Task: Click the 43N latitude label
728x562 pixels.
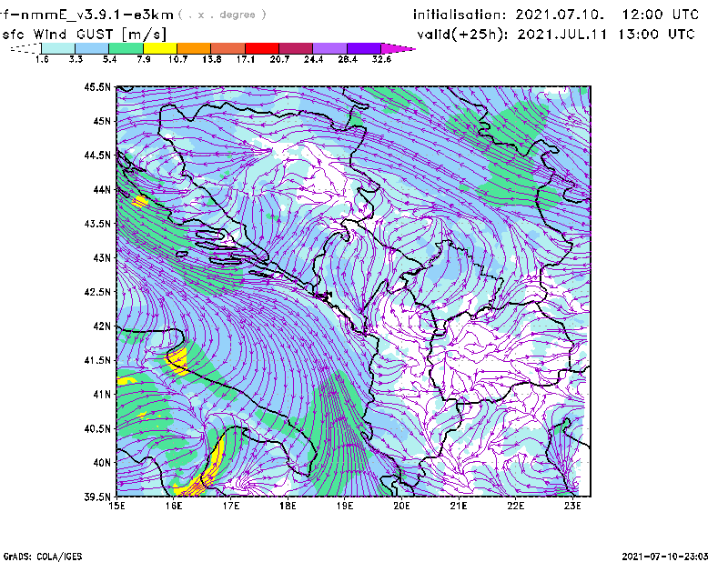Action: pyautogui.click(x=102, y=257)
